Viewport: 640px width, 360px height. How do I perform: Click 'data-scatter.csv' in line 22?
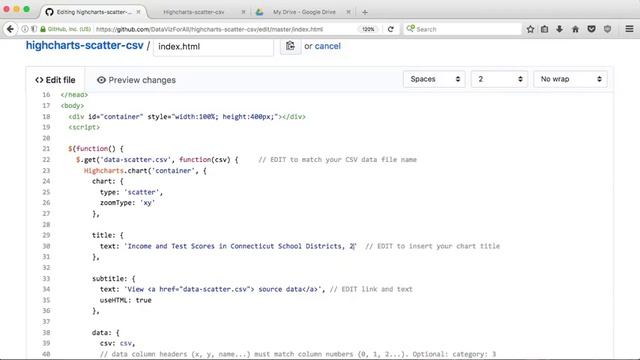tap(137, 160)
